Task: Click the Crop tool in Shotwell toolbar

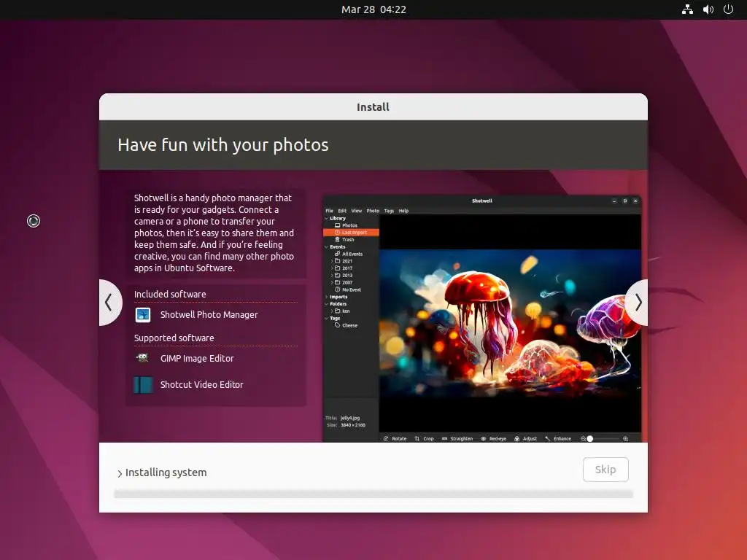Action: tap(424, 438)
